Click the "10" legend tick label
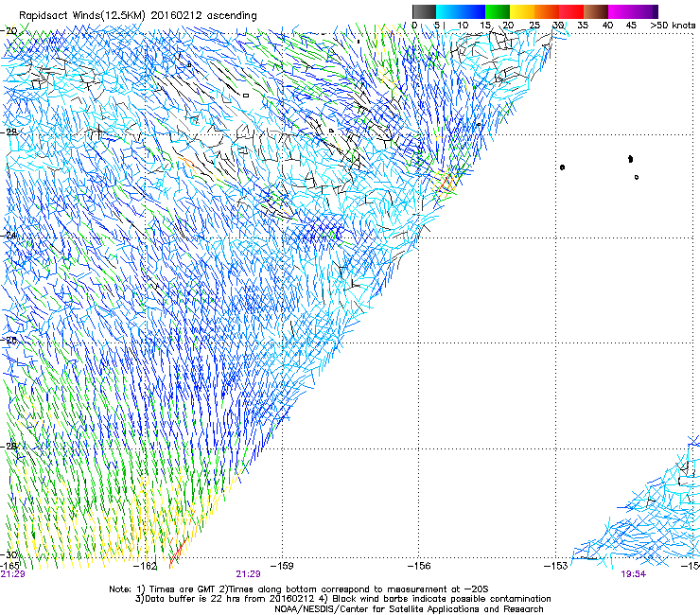Image resolution: width=700 pixels, height=615 pixels. pyautogui.click(x=463, y=26)
